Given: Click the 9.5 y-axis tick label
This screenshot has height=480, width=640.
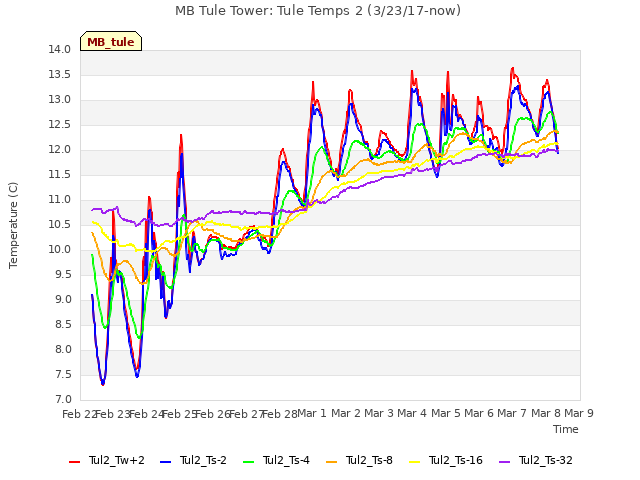Looking at the screenshot, I should (63, 275).
